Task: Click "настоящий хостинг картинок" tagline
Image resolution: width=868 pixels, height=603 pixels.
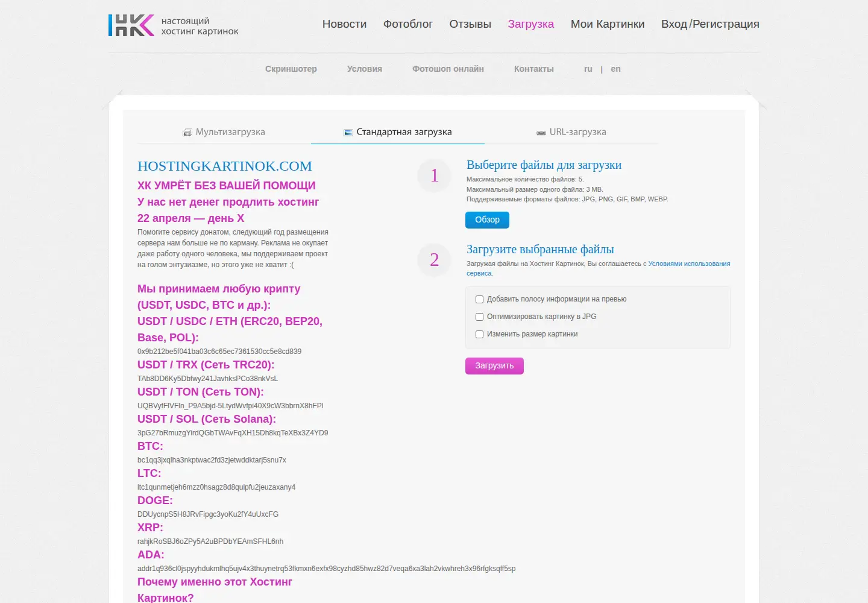Action: tap(200, 26)
